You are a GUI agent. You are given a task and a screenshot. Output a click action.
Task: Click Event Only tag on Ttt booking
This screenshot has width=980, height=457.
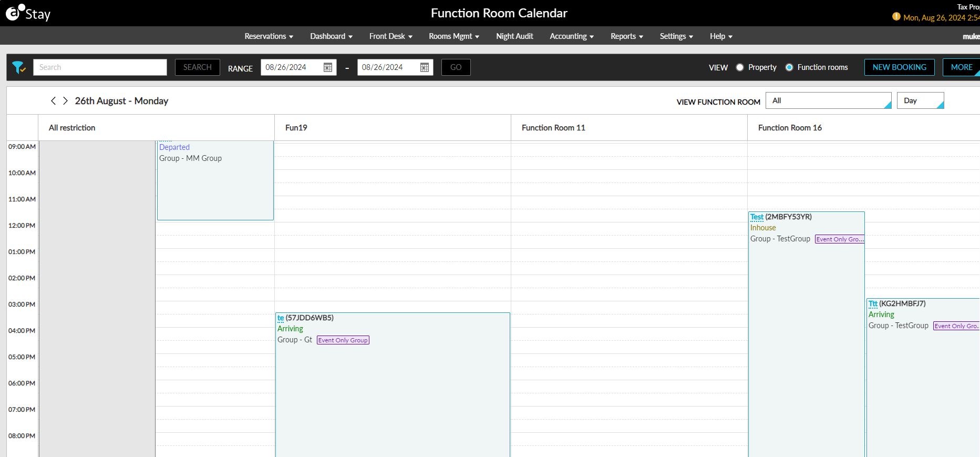[x=956, y=326]
